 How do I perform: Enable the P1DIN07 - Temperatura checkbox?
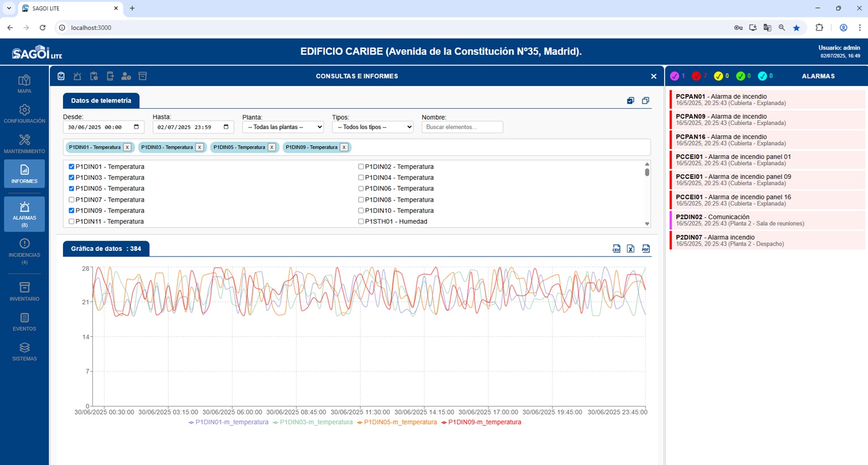click(x=71, y=200)
